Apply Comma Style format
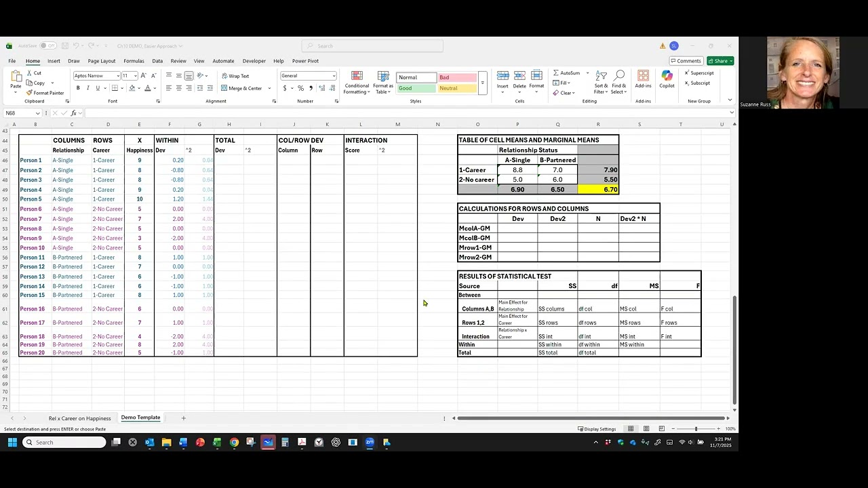This screenshot has height=488, width=868. click(x=311, y=88)
